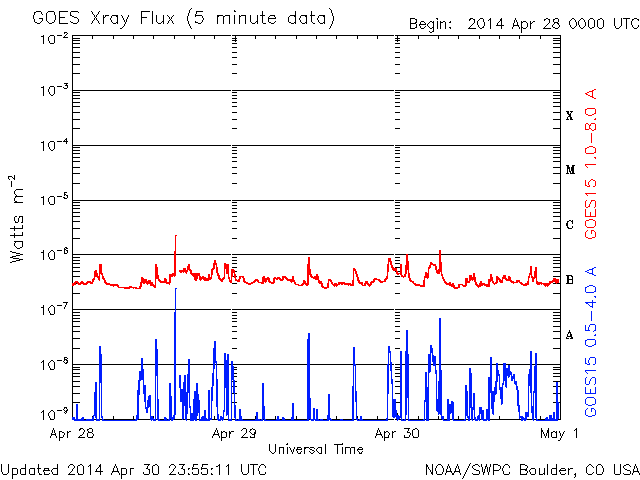Click the Updated 2014 Apr 30 timestamp footer

[x=134, y=468]
